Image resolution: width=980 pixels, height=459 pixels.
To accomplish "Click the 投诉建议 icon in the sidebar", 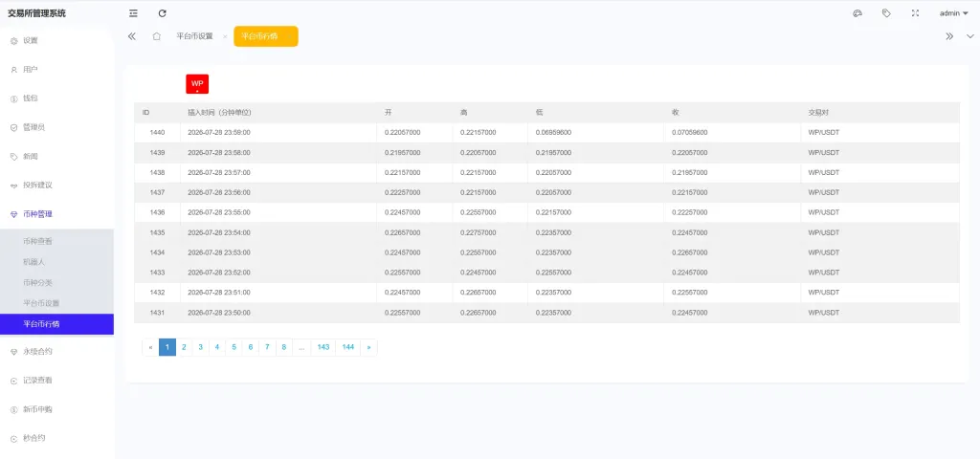I will pyautogui.click(x=13, y=186).
